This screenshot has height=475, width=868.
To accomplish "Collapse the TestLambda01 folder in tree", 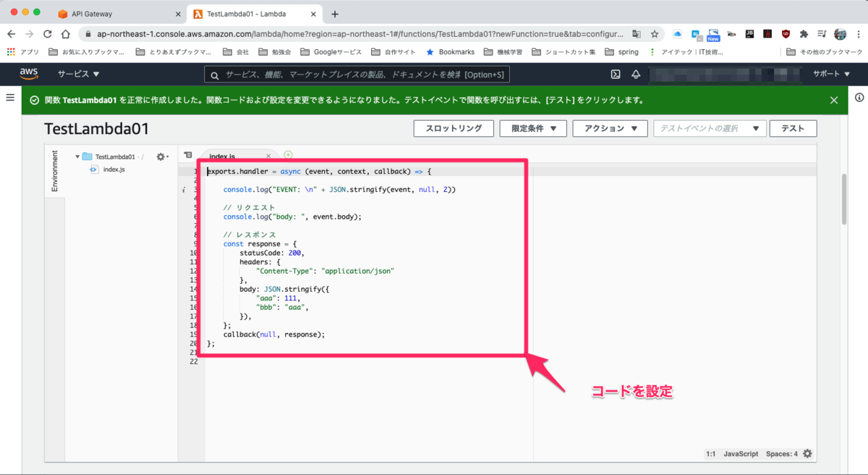I will coord(77,156).
